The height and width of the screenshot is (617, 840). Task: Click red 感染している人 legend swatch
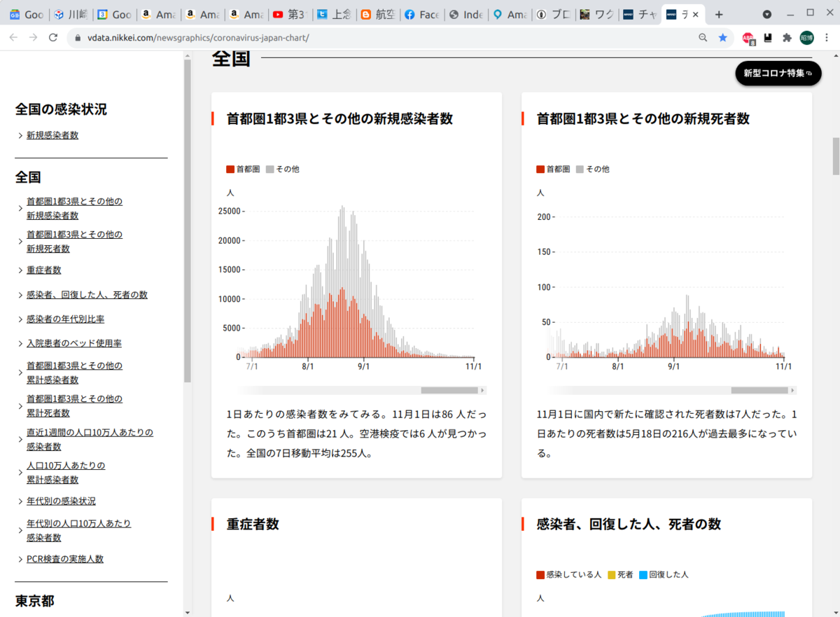540,575
